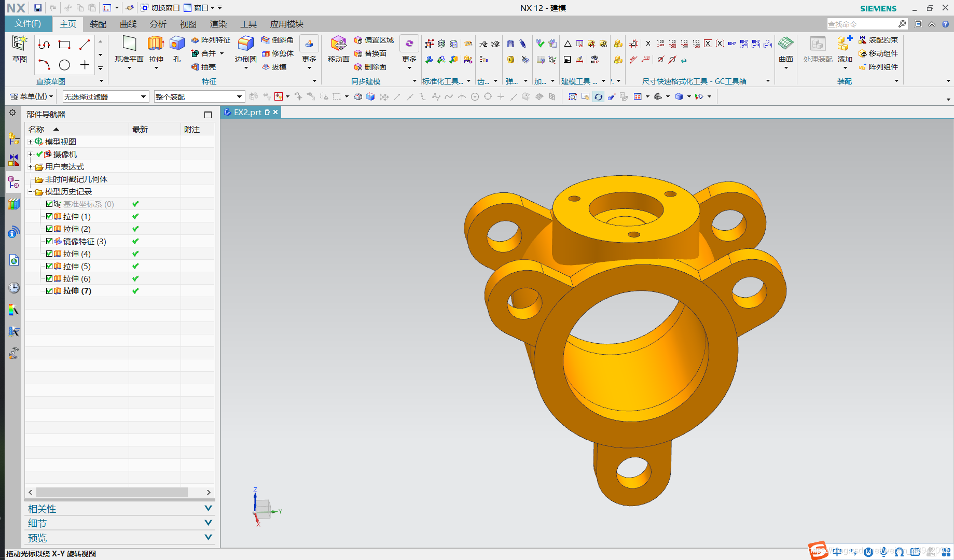Click the 合并 (Unite) button
954x560 pixels.
(x=207, y=53)
